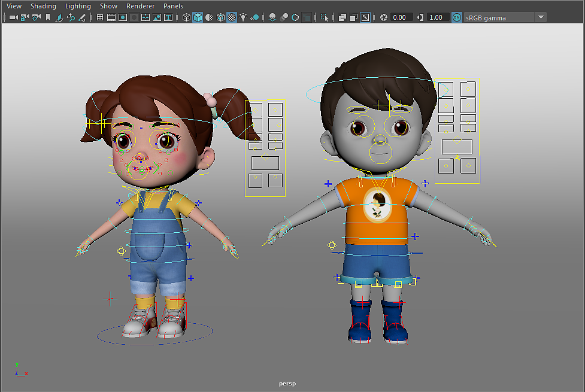Select the boy's mouth circle control
Viewport: 585px width, 392px height.
tap(380, 153)
